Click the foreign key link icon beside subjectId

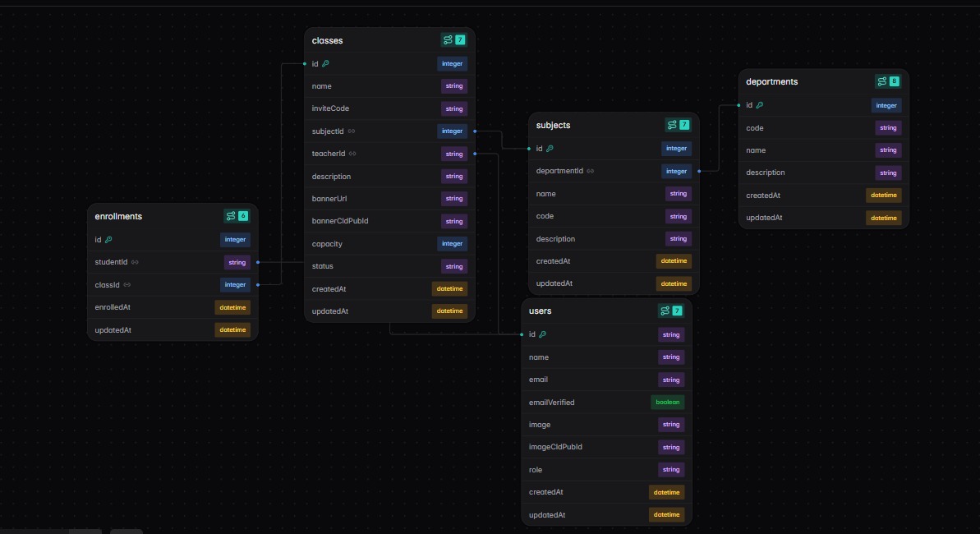352,131
